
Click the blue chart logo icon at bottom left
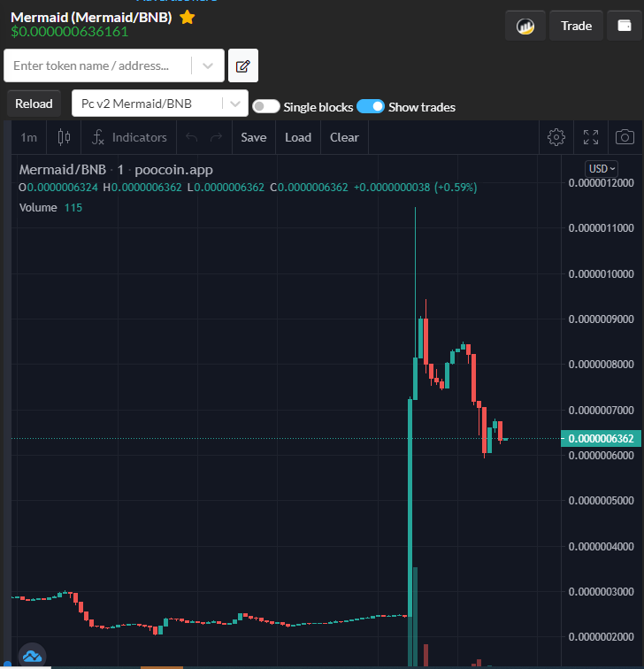32,656
